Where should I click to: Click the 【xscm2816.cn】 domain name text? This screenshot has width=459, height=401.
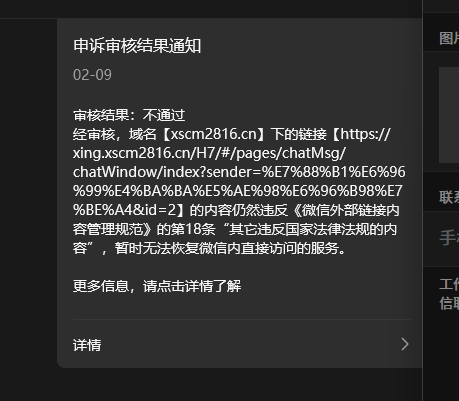(x=213, y=134)
